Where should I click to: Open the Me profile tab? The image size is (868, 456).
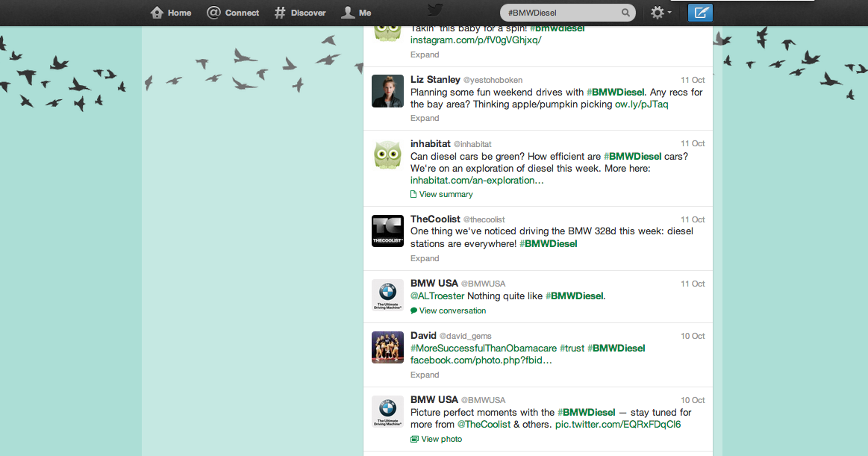(x=356, y=13)
